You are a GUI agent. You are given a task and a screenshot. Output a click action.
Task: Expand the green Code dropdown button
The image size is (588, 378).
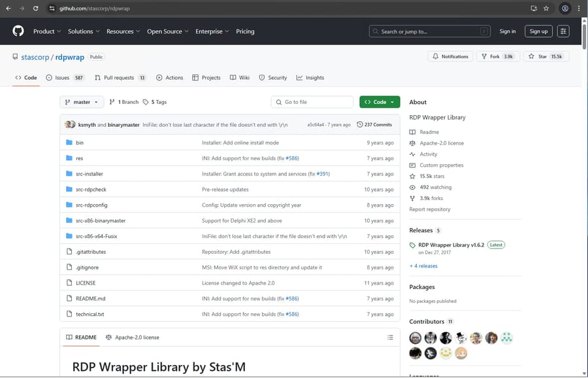pos(379,102)
